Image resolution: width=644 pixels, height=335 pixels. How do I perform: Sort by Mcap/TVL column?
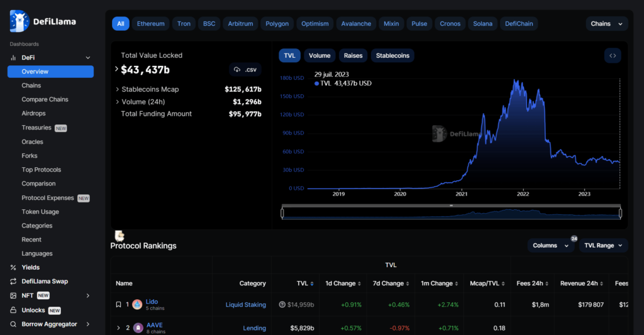point(503,283)
